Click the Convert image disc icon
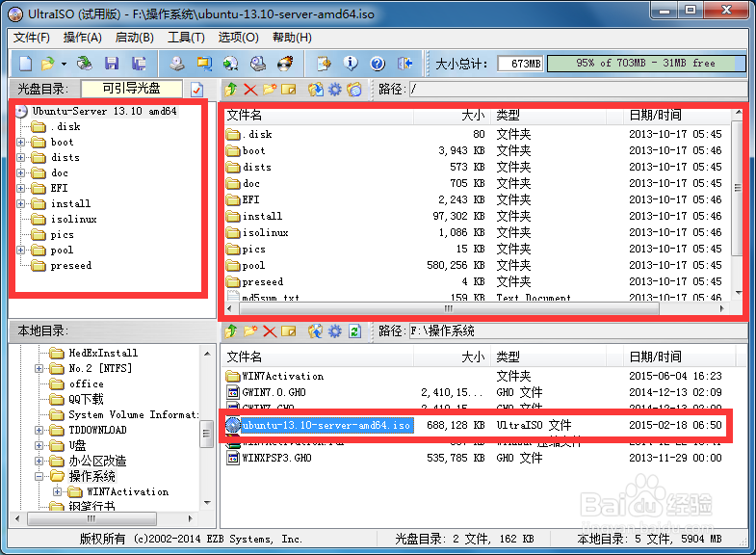The image size is (756, 555). coord(230,64)
